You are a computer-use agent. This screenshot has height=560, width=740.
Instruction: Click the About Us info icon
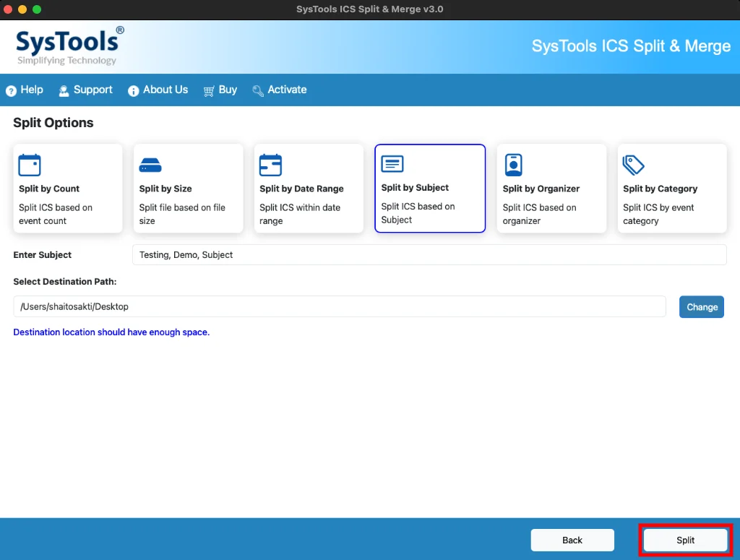click(134, 90)
